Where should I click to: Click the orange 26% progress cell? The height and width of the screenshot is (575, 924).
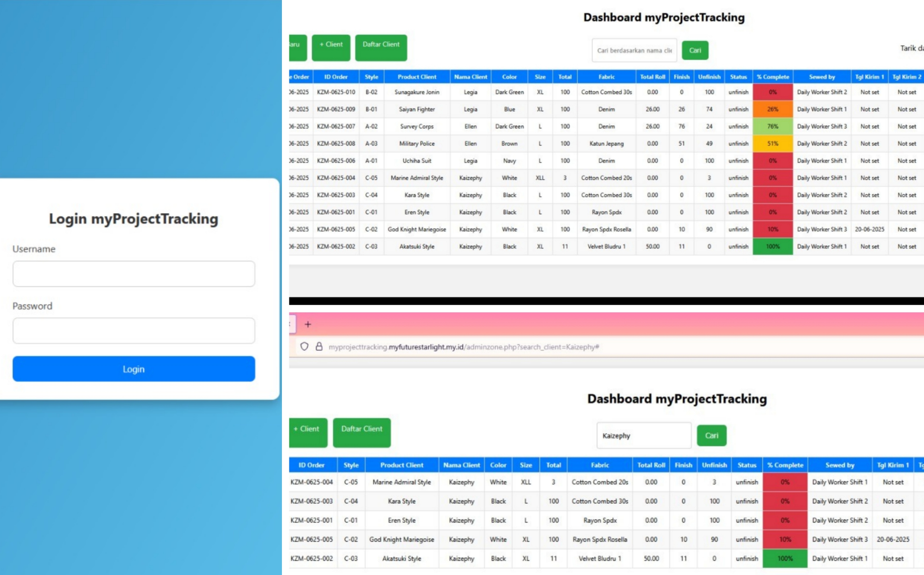773,109
